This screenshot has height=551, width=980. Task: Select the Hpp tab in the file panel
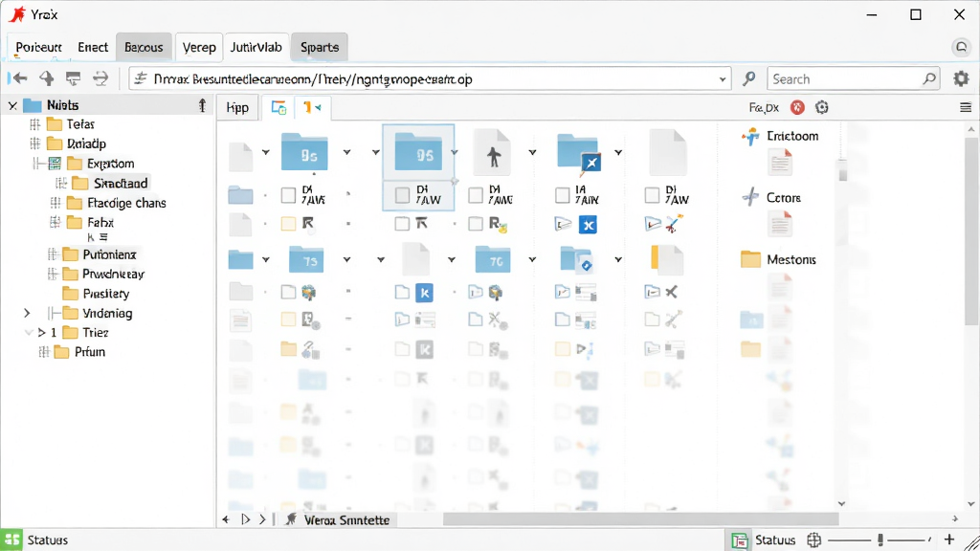point(237,107)
